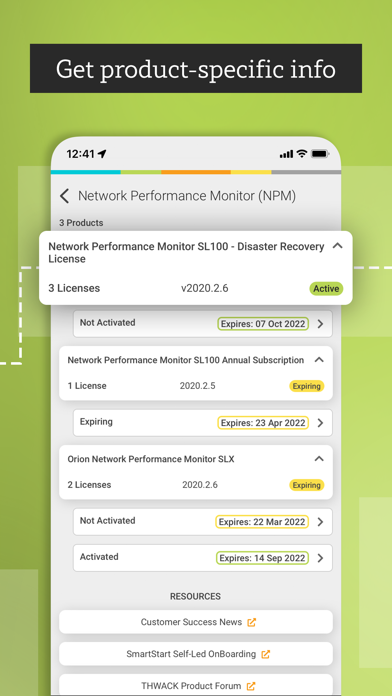Click the 12:41 clock in status bar

[x=80, y=154]
